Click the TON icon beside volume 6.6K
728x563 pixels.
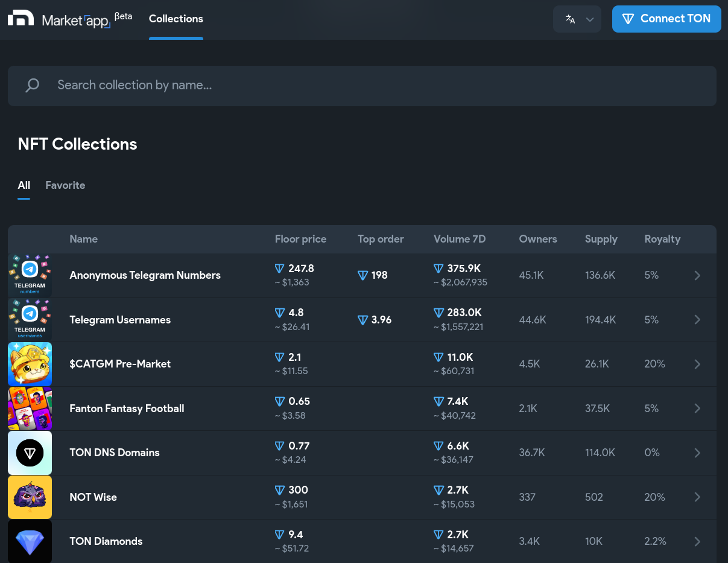438,446
